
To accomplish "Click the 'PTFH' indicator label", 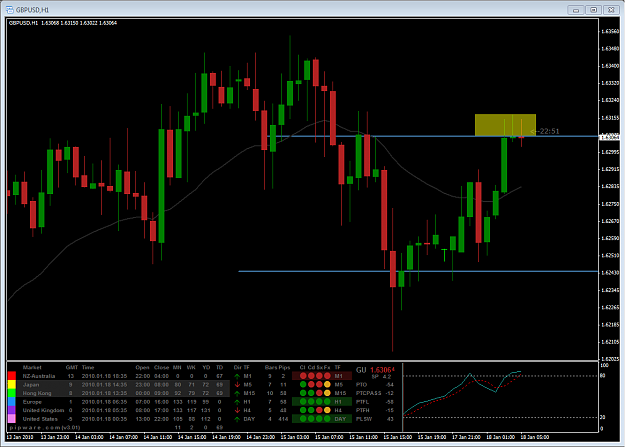I will point(363,410).
